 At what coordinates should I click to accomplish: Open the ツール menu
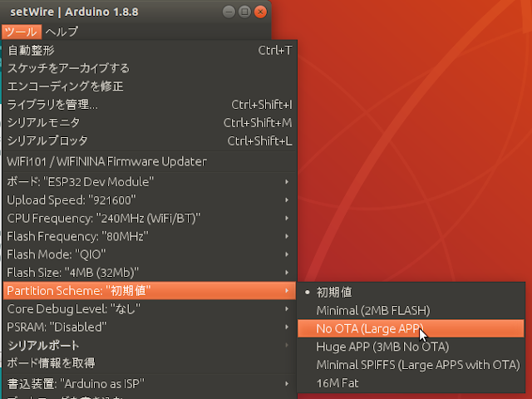pos(22,32)
